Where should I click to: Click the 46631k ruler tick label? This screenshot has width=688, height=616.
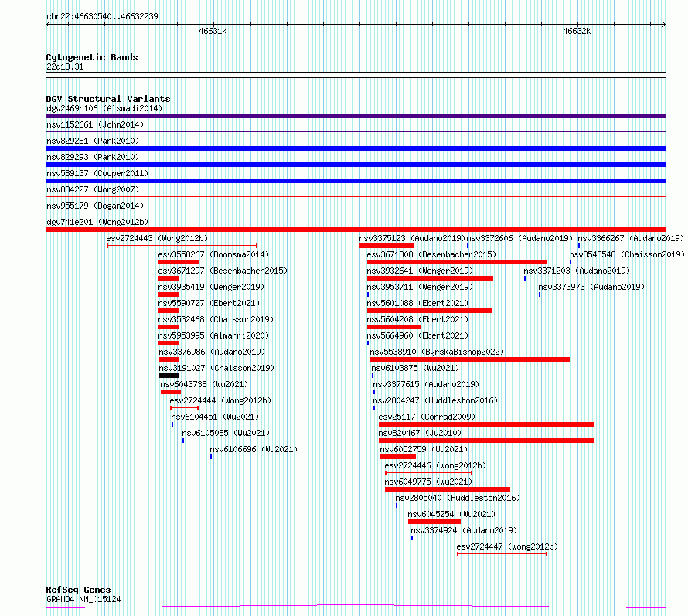click(x=213, y=31)
